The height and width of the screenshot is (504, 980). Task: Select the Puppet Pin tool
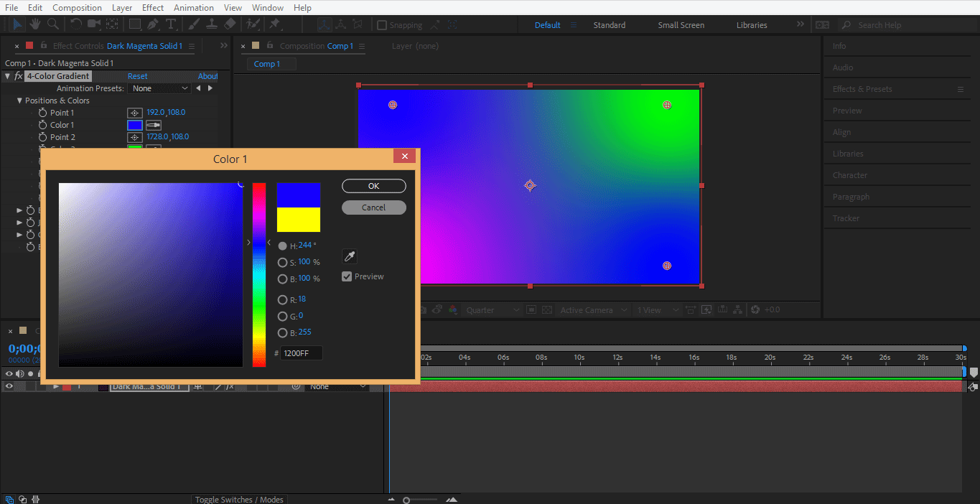274,24
